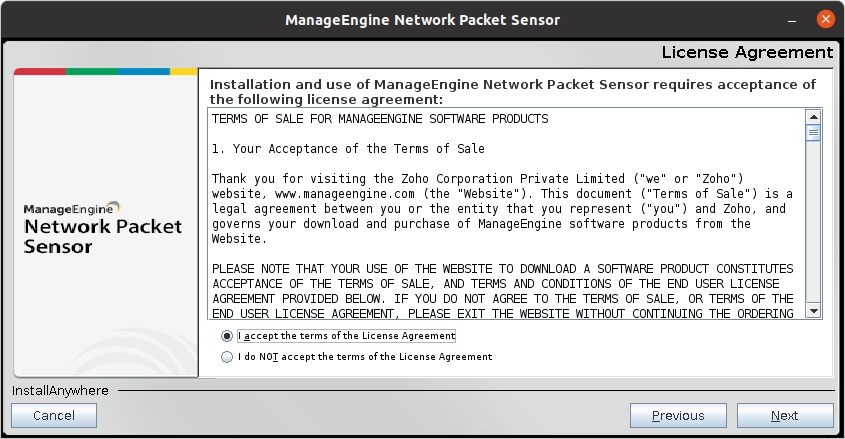Click the window title bar text
This screenshot has height=439, width=845.
(x=422, y=20)
